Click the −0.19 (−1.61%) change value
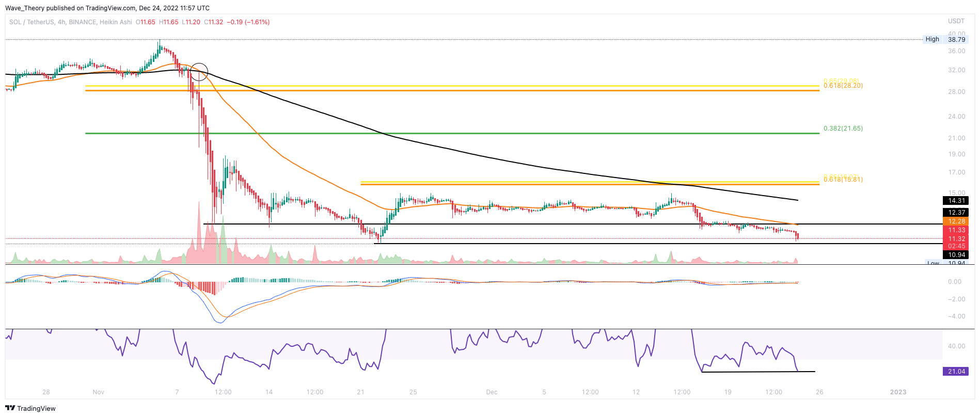Screen dimensions: 980x417 pyautogui.click(x=248, y=22)
